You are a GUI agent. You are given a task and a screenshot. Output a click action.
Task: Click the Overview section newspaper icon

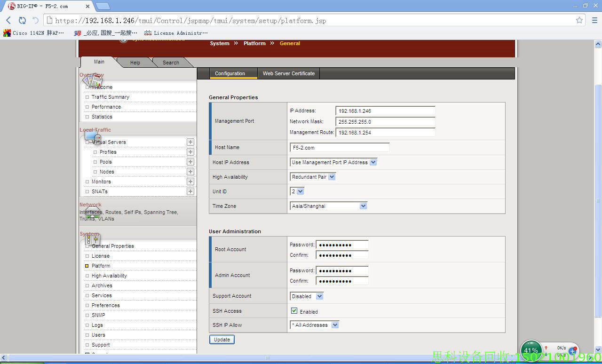(x=92, y=80)
